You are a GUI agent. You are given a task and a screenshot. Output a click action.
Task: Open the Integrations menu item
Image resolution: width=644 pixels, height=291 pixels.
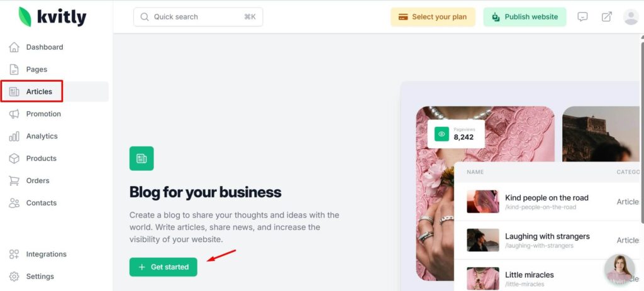pos(46,255)
